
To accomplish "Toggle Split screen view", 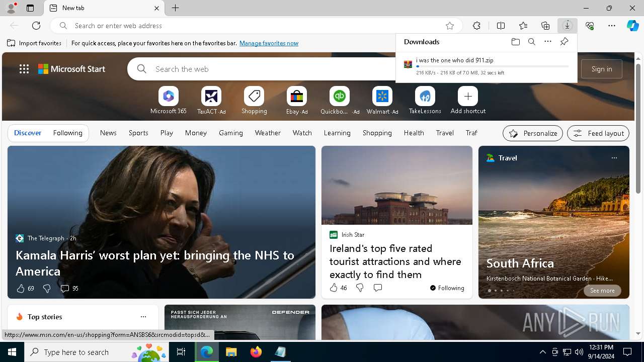I will (501, 26).
